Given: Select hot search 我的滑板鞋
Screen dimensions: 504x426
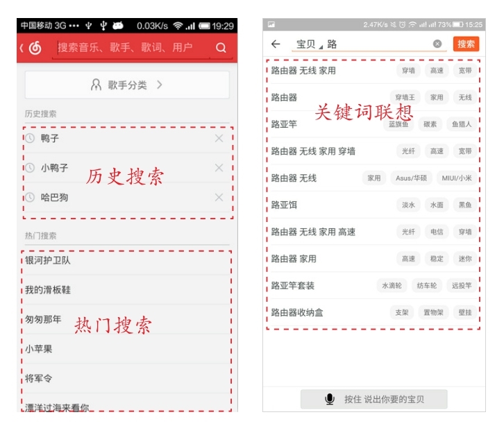Looking at the screenshot, I should 48,290.
